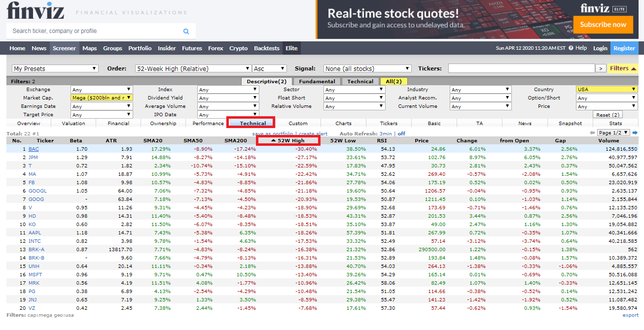The height and width of the screenshot is (330, 644).
Task: Open the AAPL ticker link
Action: [36, 232]
